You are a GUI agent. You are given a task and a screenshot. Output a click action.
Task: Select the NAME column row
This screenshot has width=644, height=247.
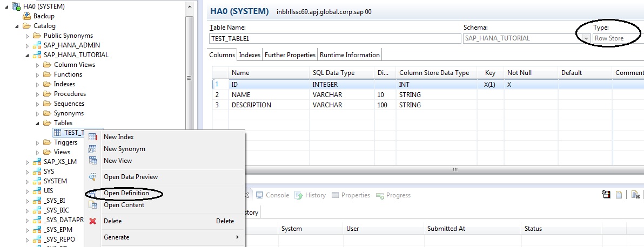[x=428, y=95]
